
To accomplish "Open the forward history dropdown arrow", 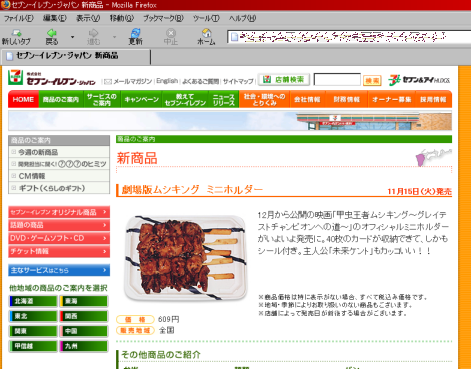I will pos(114,37).
